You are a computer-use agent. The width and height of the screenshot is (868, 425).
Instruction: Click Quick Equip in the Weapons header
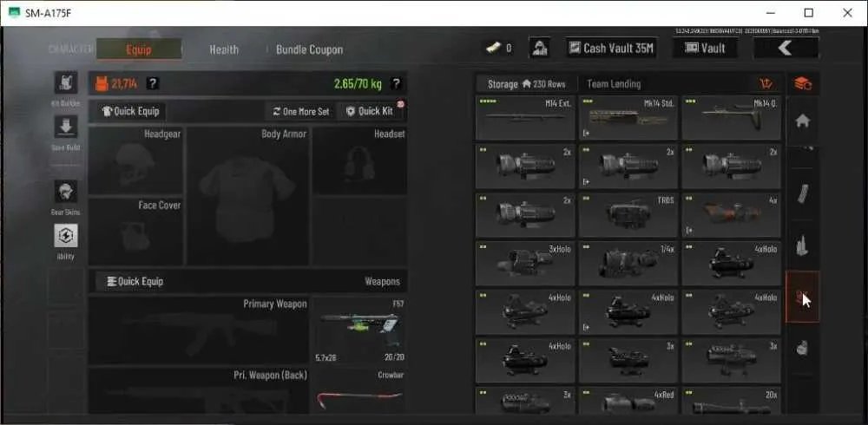[x=135, y=281]
